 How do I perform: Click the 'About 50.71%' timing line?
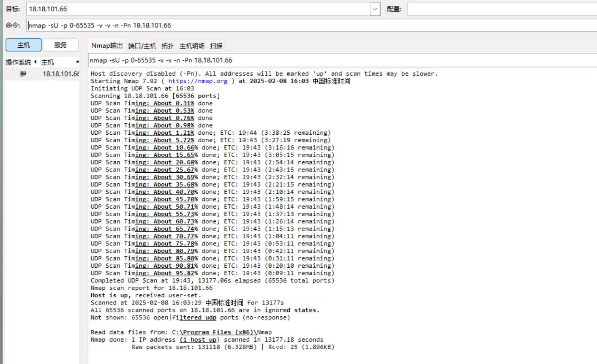coord(213,206)
